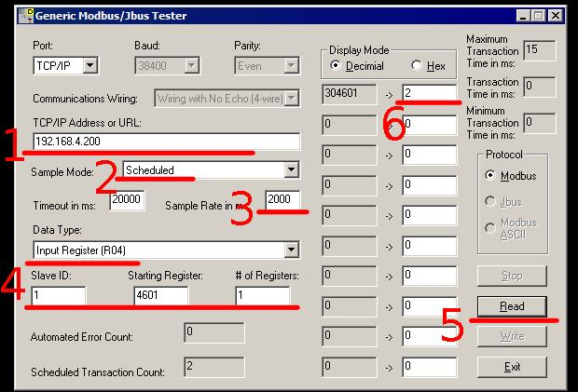
Task: Close the Generic Modbus/Jbus Tester window
Action: 556,16
